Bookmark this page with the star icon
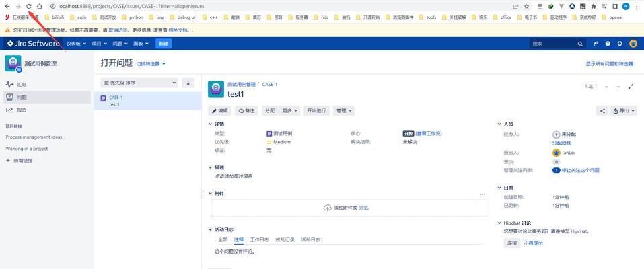This screenshot has width=644, height=269. click(526, 7)
